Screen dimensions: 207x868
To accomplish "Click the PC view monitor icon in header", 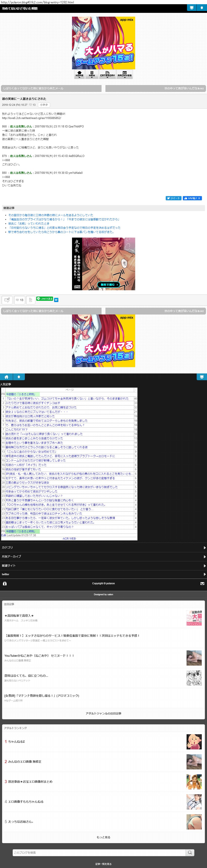I will point(191,8).
